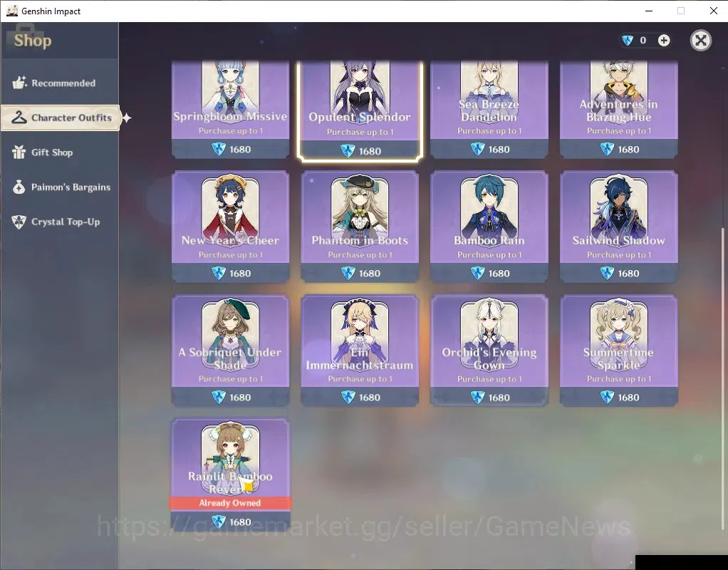
Task: Select the Adventures in Blazing Hue outfit
Action: (619, 109)
